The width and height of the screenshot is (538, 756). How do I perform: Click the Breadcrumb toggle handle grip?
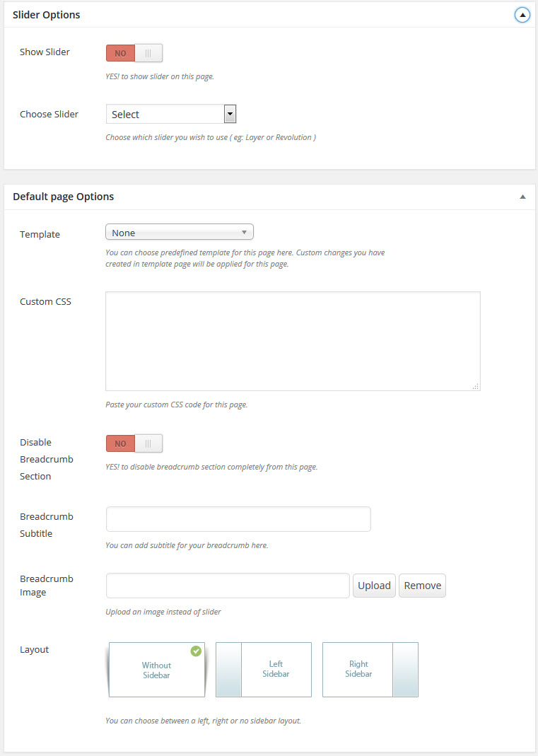pos(148,443)
